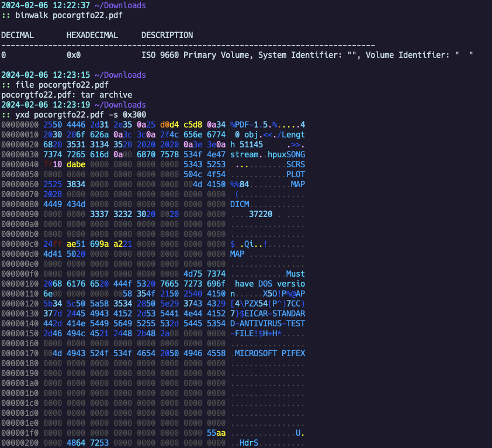The image size is (492, 448).
Task: Click the 'pocorgtfo22.pdf: tar archive' output line
Action: tap(67, 95)
